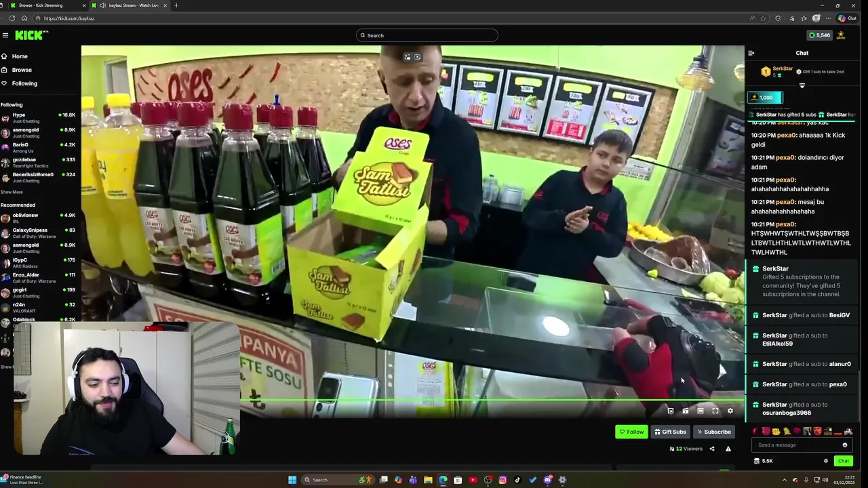This screenshot has width=868, height=488.
Task: Click pexa0 username in 10:21 dolandırıcı message
Action: click(x=785, y=157)
